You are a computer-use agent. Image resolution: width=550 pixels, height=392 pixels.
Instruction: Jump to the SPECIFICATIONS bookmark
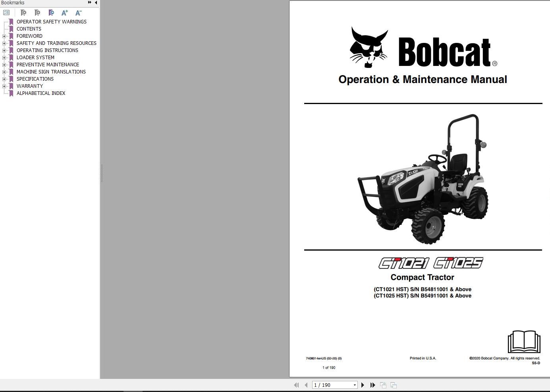(35, 79)
